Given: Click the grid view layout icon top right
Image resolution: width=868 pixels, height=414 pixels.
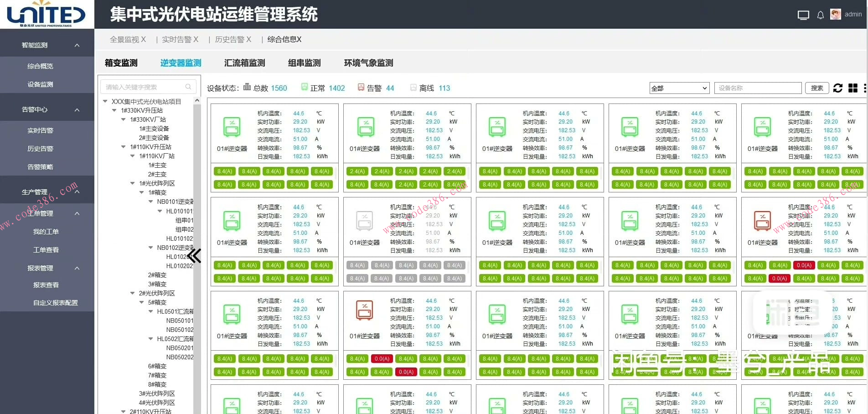Looking at the screenshot, I should click(852, 88).
